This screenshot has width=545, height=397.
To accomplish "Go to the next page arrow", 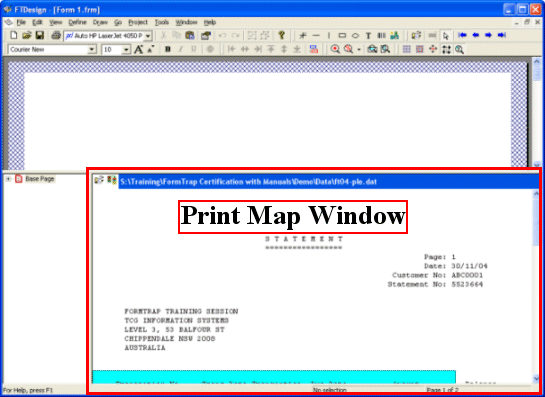I will pyautogui.click(x=488, y=35).
